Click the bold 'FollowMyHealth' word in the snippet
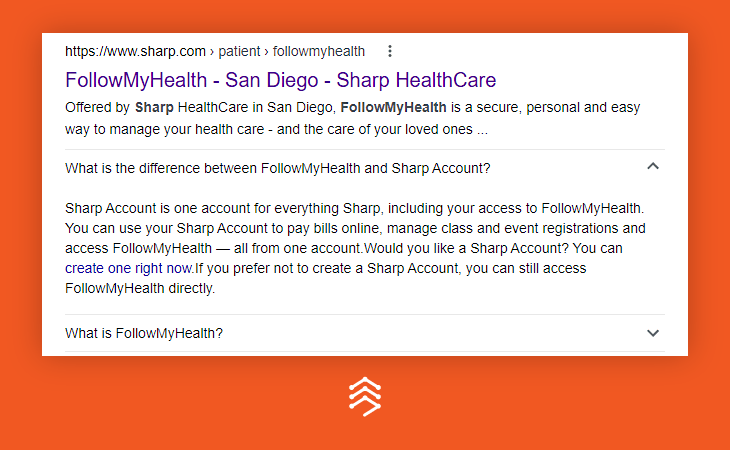The image size is (730, 450). pos(393,107)
